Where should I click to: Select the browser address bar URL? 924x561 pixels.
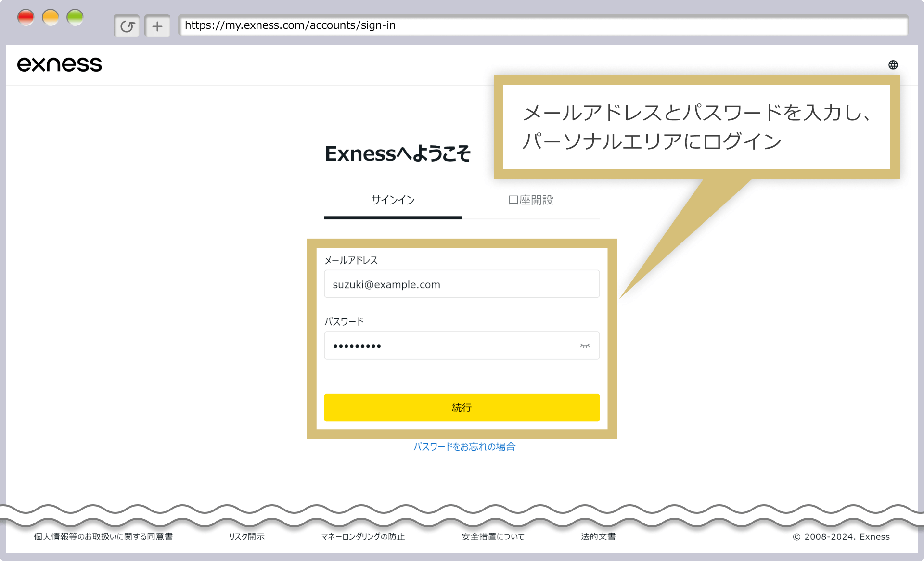click(290, 26)
